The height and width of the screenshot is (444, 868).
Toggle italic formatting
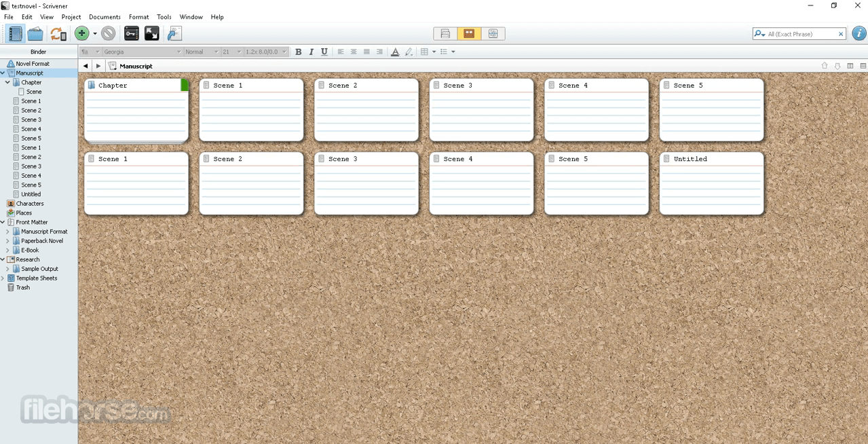(311, 52)
